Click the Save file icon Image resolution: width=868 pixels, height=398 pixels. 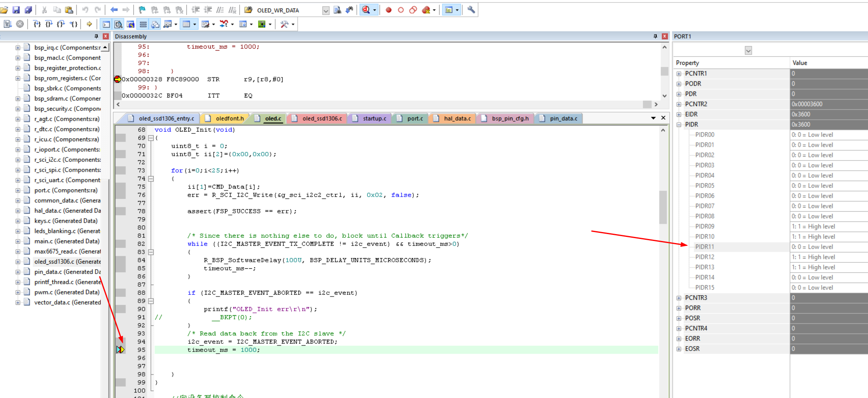tap(16, 10)
